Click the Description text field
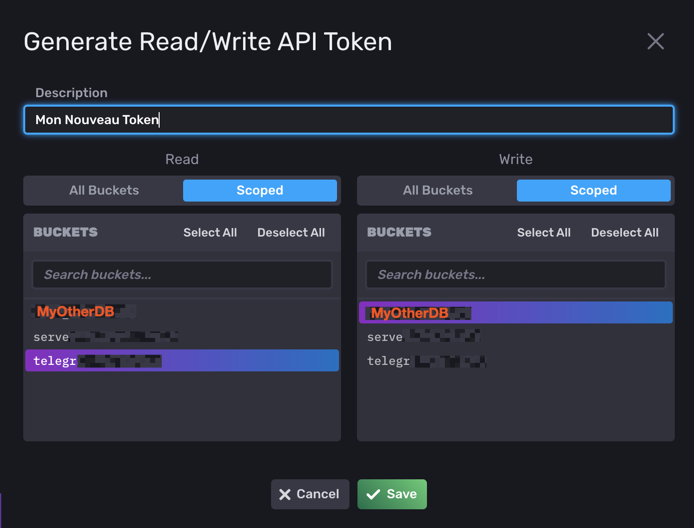This screenshot has width=694, height=528. 348,120
